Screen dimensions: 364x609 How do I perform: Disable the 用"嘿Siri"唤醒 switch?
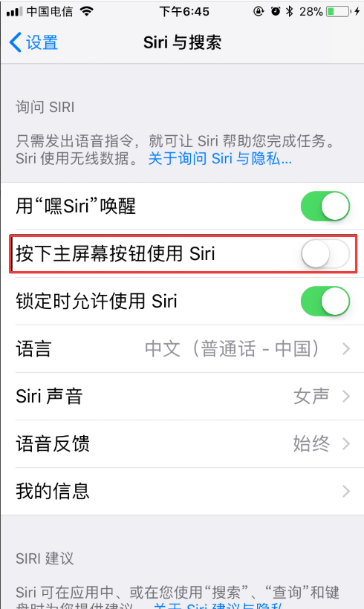325,206
